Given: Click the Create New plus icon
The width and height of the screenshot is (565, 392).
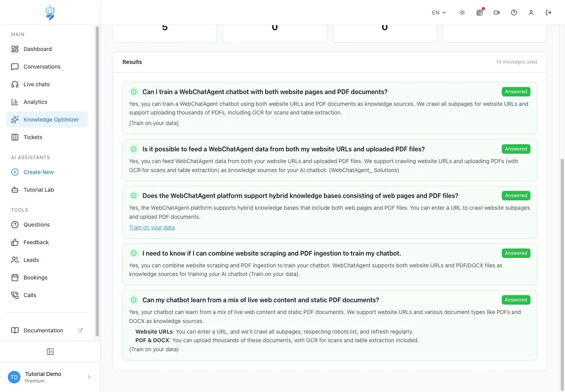Looking at the screenshot, I should [15, 172].
